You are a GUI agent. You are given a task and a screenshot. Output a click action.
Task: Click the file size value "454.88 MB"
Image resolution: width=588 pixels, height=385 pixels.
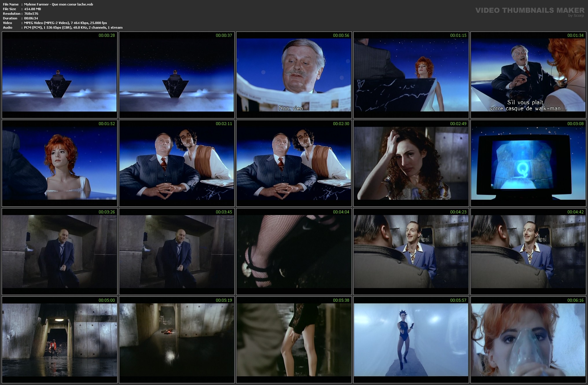33,9
